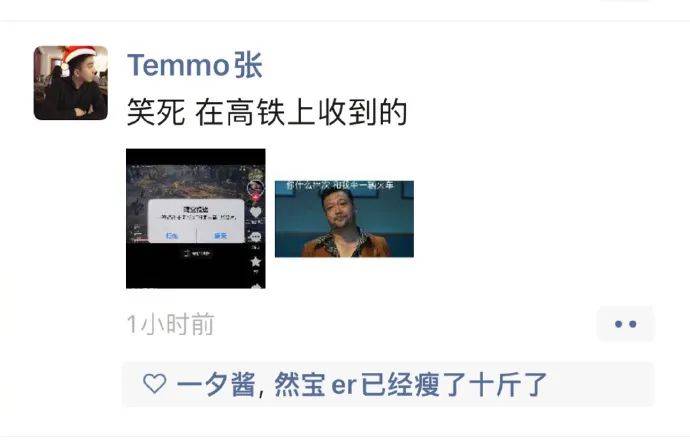Select the post text 笑死 在高铁上收到的

[x=267, y=112]
